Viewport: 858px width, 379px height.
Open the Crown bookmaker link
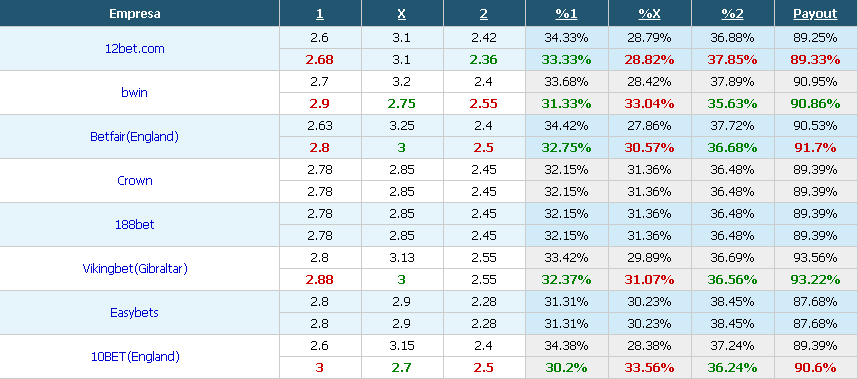(135, 180)
